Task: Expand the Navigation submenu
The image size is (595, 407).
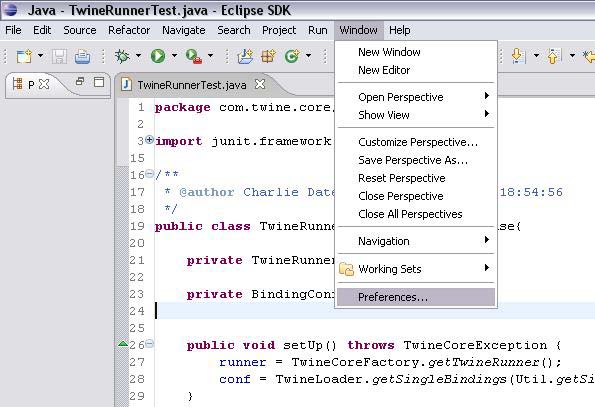Action: (416, 241)
